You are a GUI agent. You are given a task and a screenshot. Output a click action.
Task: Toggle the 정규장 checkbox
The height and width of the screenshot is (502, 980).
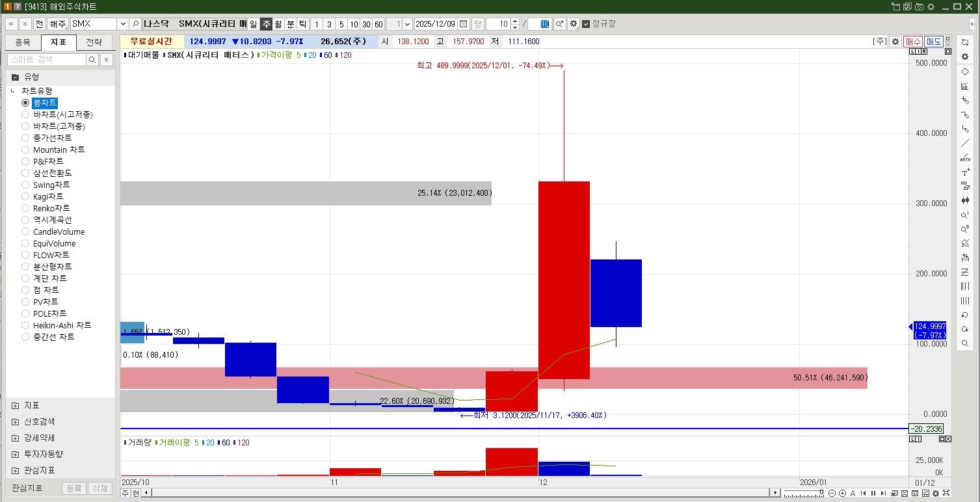pos(586,24)
